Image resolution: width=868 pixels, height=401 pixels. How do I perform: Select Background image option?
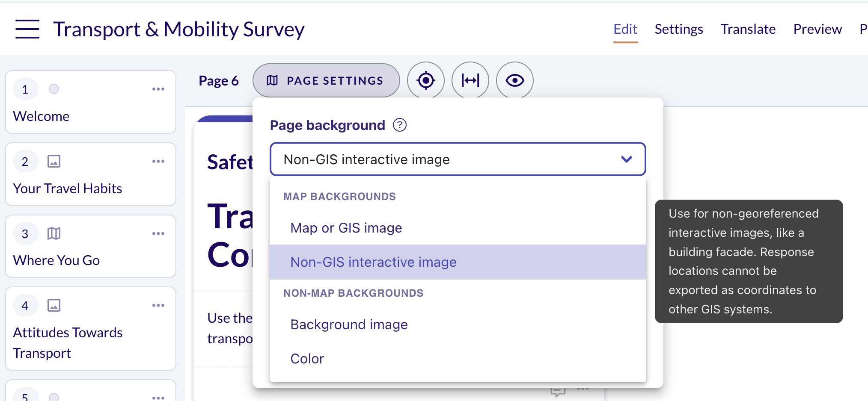pos(458,324)
